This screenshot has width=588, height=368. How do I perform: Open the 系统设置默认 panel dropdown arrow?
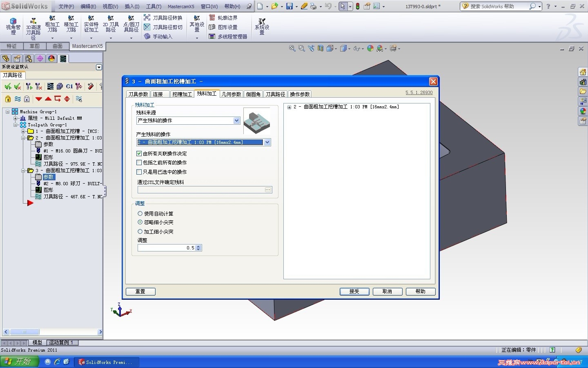pyautogui.click(x=99, y=67)
